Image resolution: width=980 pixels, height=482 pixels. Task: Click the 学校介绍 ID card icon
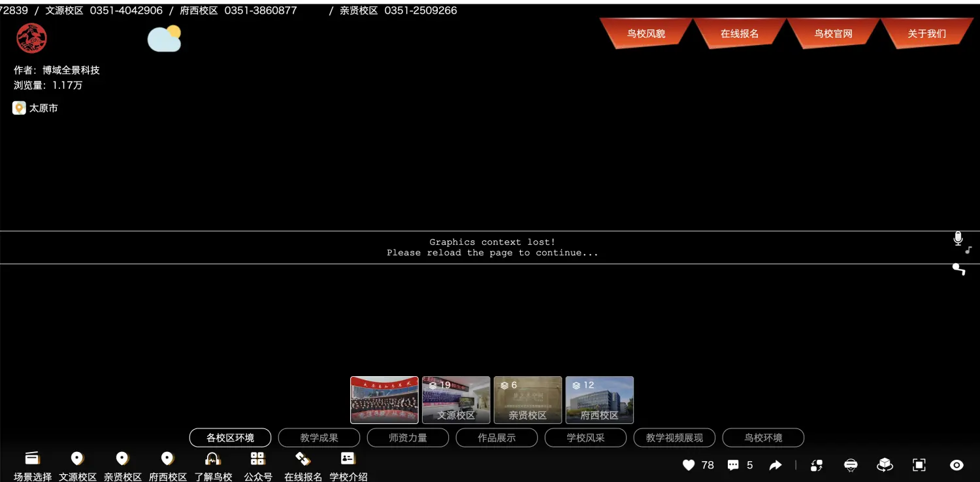coord(348,458)
